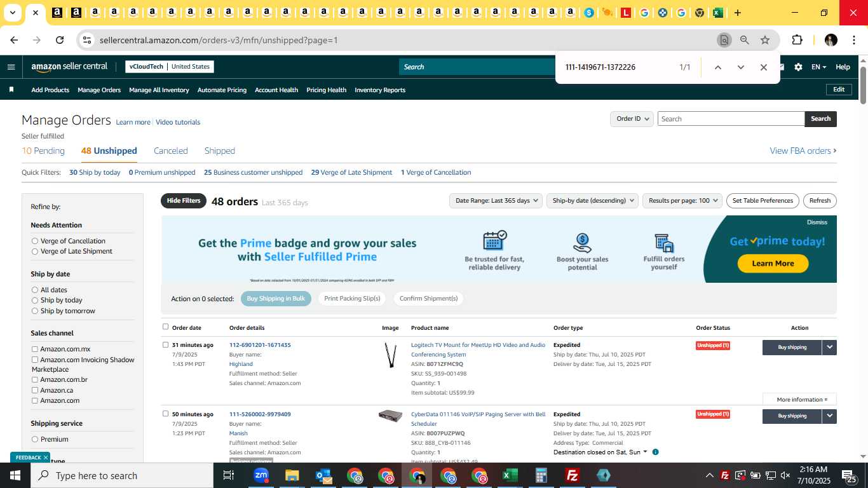868x488 pixels.
Task: Open Account Health menu item
Action: pyautogui.click(x=276, y=90)
